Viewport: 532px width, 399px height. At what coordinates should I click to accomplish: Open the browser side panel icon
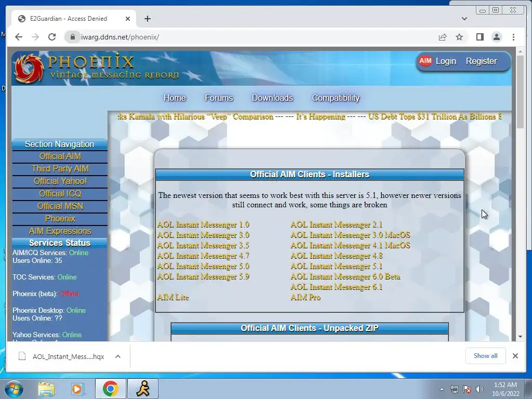480,37
